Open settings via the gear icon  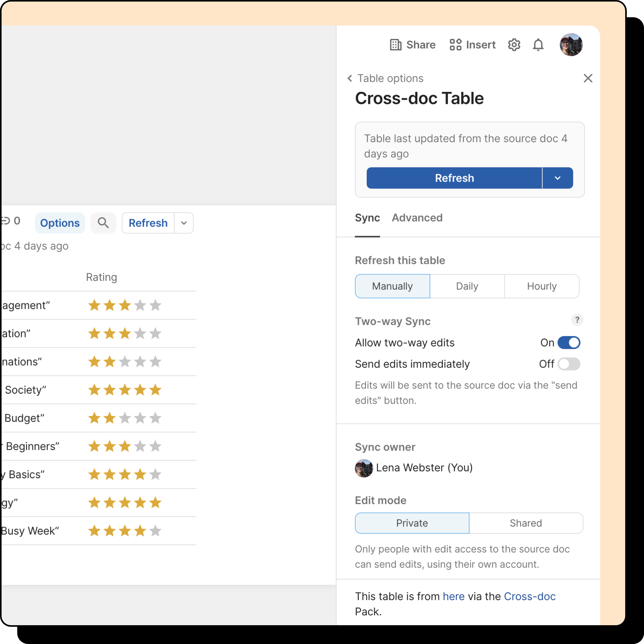click(514, 45)
